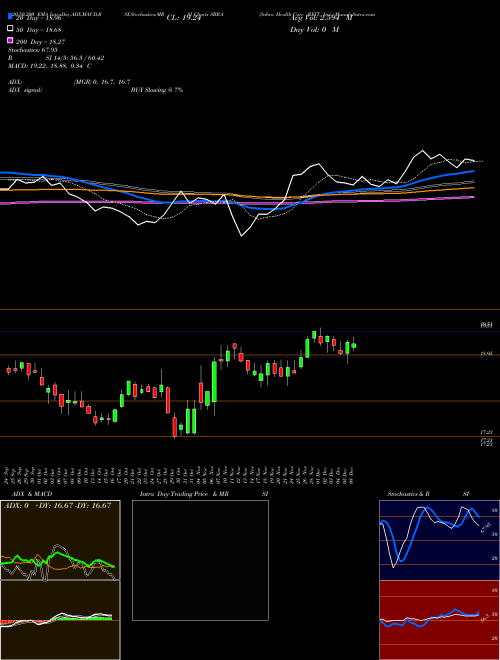
Task: Open the red RSI chart panel
Action: (x=439, y=620)
